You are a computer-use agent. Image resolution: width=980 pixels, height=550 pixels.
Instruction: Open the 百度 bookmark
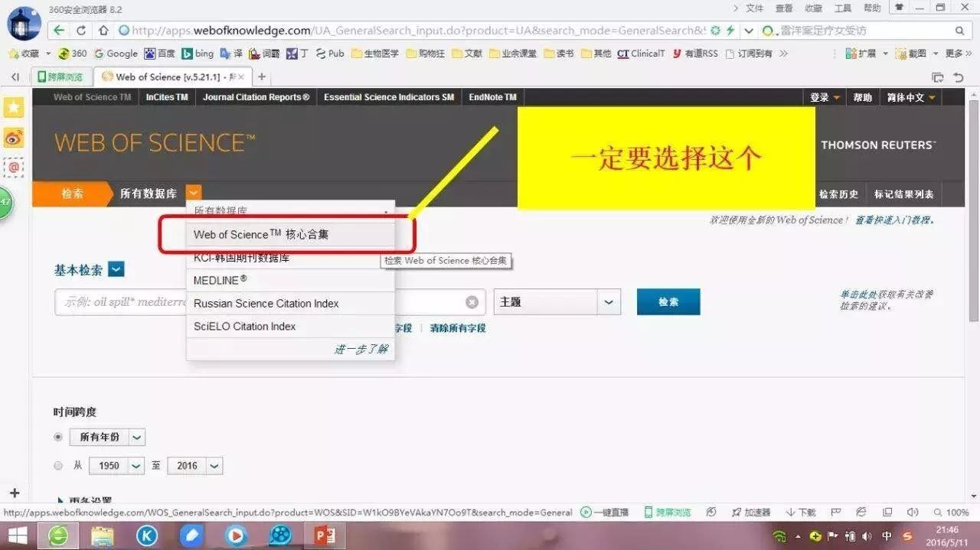159,54
